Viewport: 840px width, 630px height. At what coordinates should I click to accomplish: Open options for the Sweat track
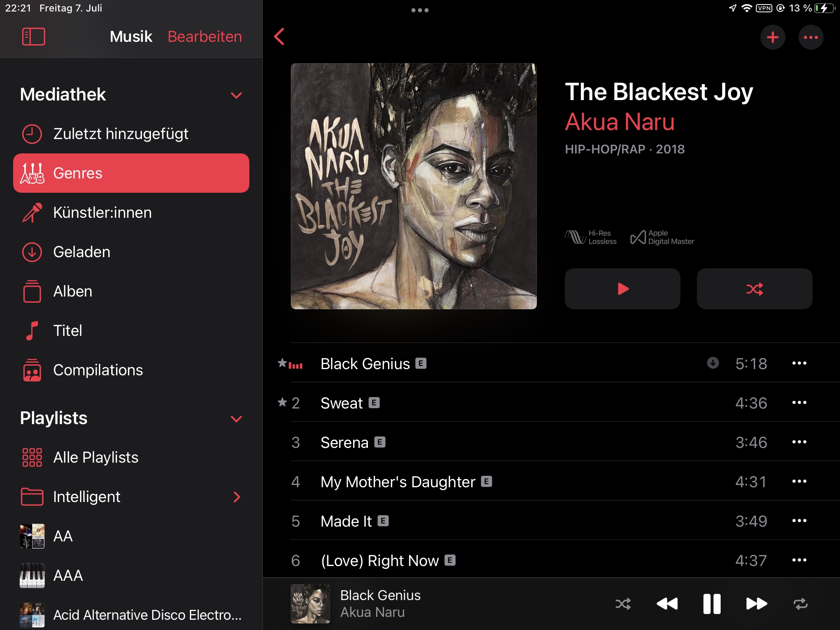click(799, 403)
